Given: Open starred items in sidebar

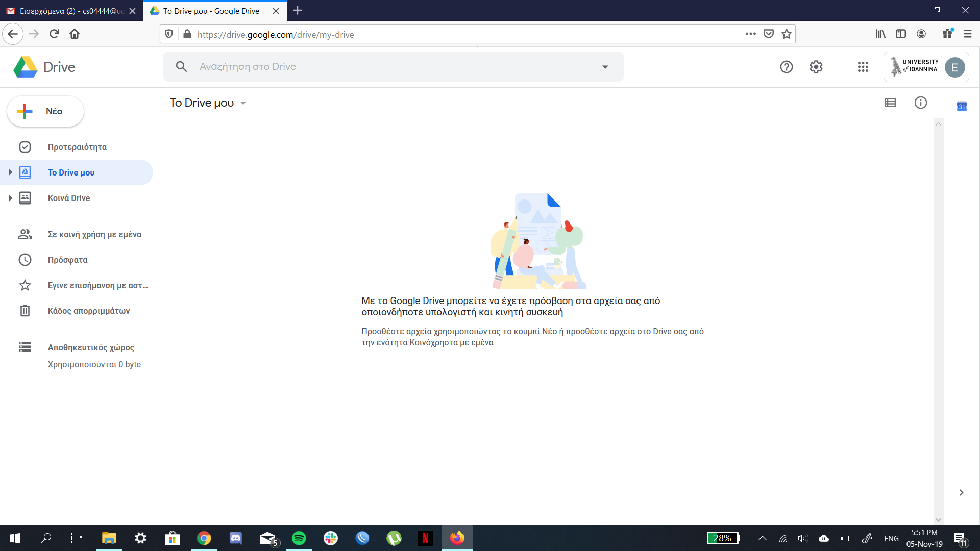Looking at the screenshot, I should point(97,285).
